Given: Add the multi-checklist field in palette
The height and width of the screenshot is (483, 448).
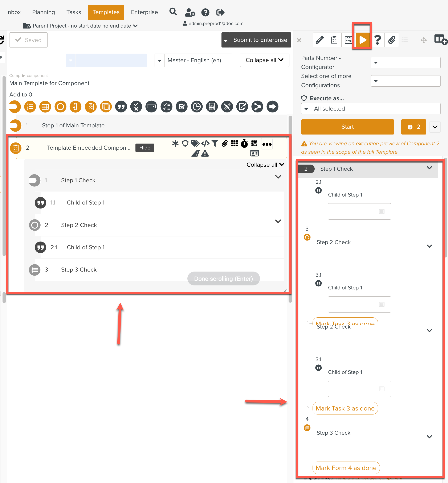Looking at the screenshot, I should click(x=167, y=107).
